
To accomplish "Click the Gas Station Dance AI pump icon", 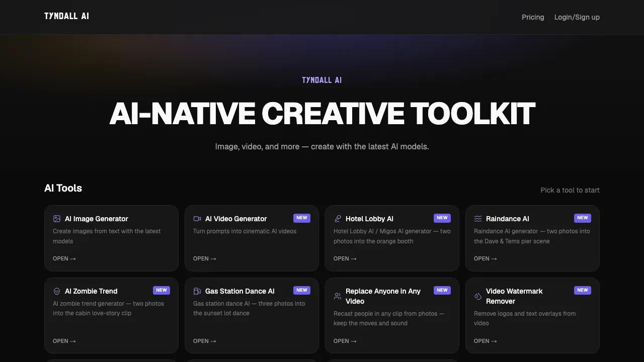I will point(197,291).
